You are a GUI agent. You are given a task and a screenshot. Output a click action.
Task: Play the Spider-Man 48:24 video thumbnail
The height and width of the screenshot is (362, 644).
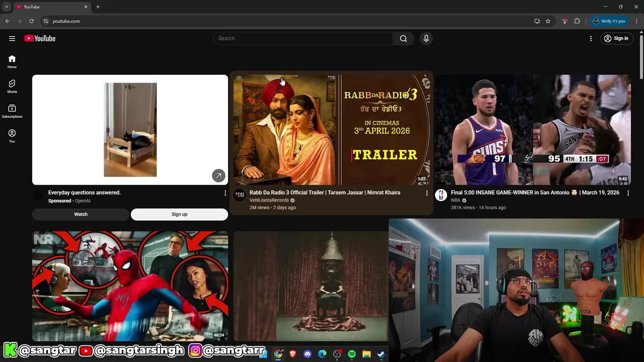(130, 286)
